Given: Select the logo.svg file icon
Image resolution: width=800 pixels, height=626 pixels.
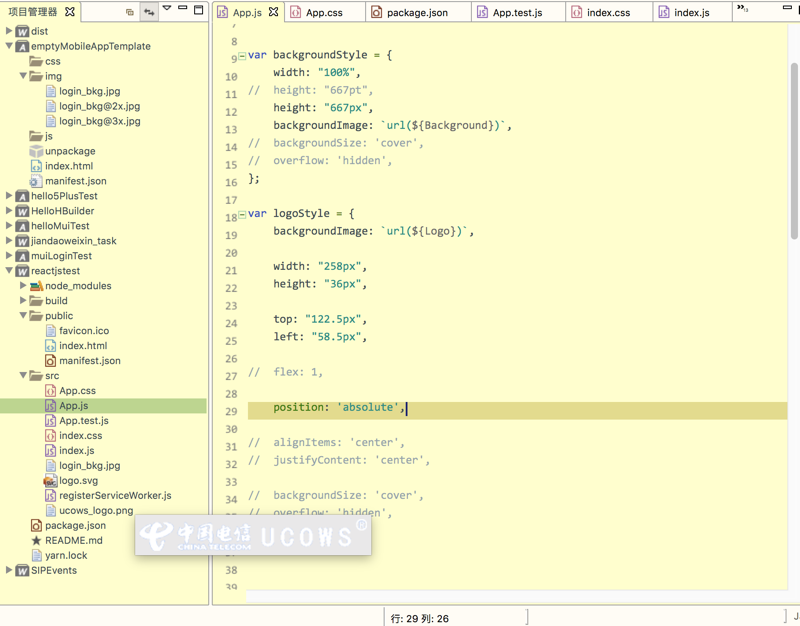Looking at the screenshot, I should [50, 481].
